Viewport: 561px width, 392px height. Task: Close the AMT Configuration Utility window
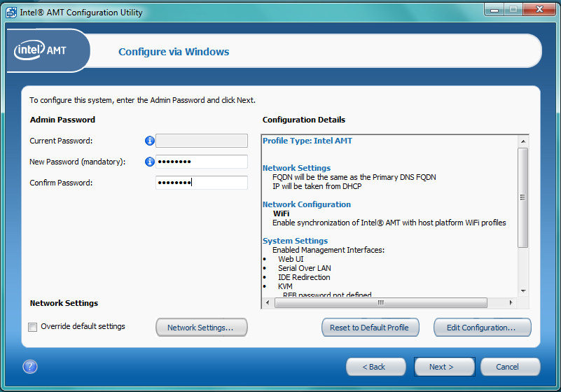(x=539, y=10)
